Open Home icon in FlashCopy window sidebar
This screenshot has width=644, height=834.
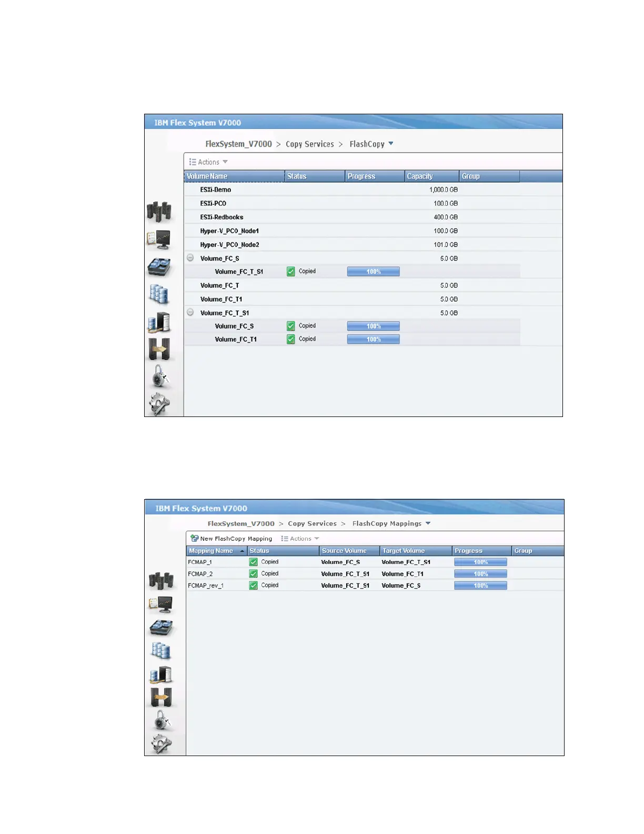159,212
